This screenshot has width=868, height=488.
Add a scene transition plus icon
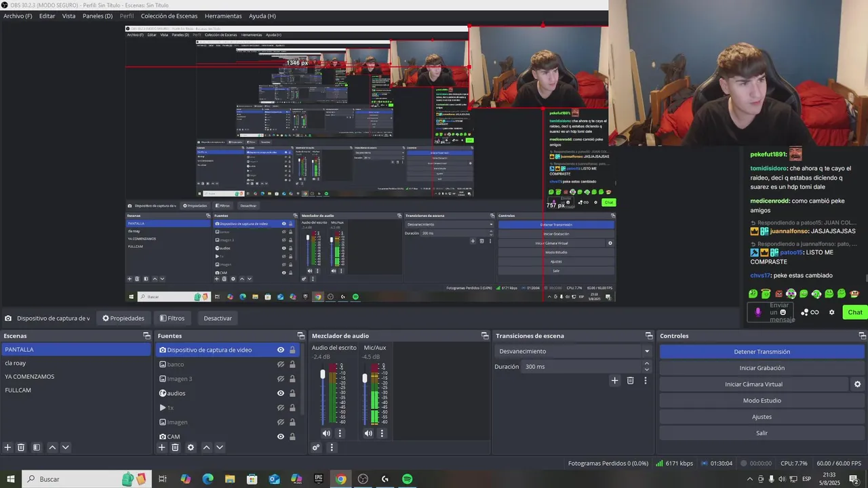tap(614, 380)
